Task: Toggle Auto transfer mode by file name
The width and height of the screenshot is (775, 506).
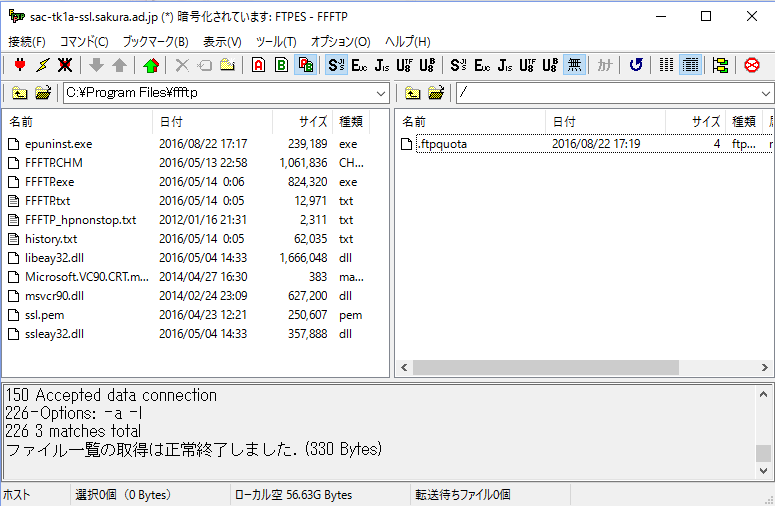Action: point(305,65)
